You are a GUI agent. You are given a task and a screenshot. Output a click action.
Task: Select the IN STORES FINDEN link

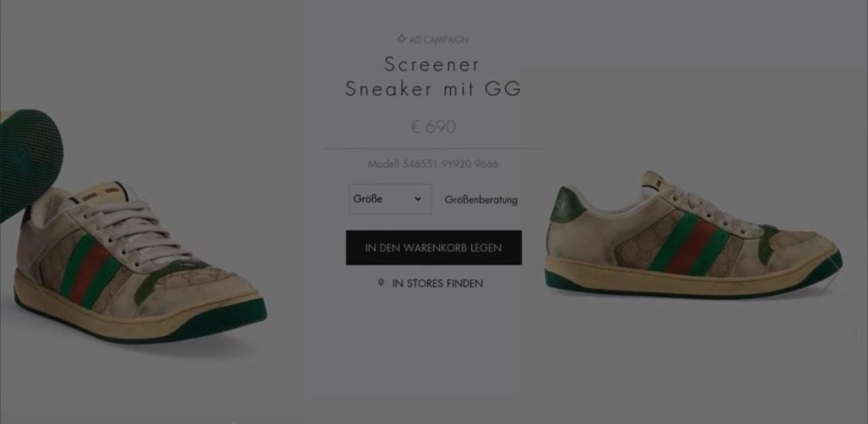(x=437, y=284)
